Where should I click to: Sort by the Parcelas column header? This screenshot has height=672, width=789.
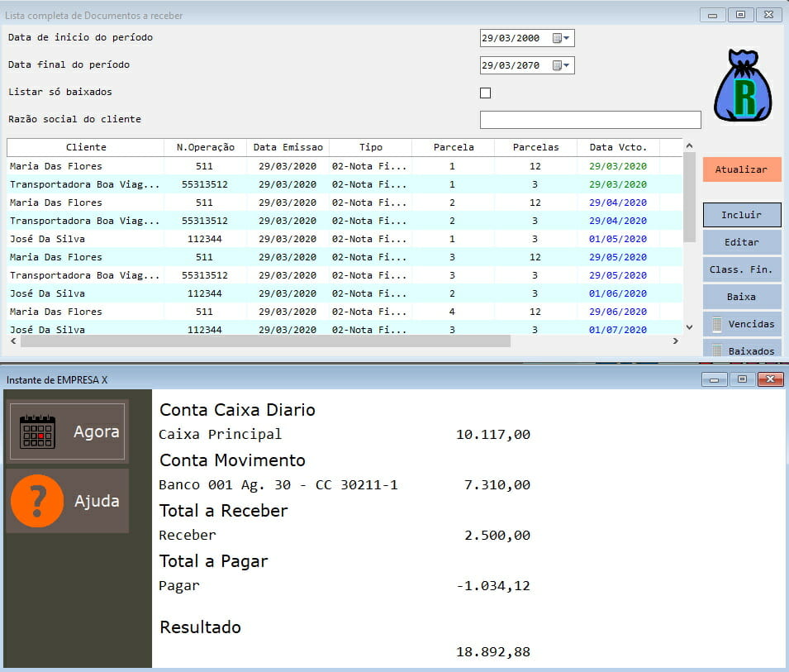click(536, 147)
